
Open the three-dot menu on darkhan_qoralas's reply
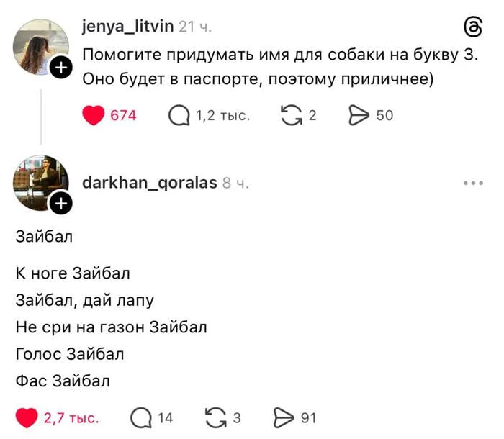tap(473, 184)
